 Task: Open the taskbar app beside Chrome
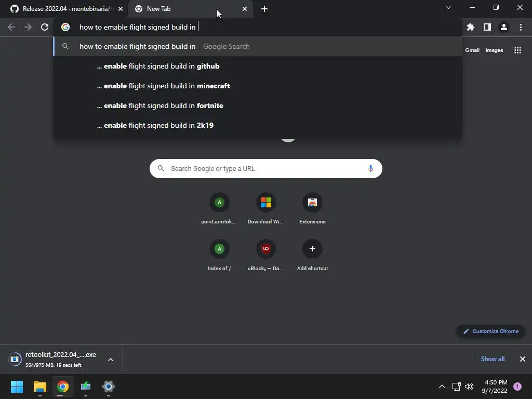coord(86,387)
